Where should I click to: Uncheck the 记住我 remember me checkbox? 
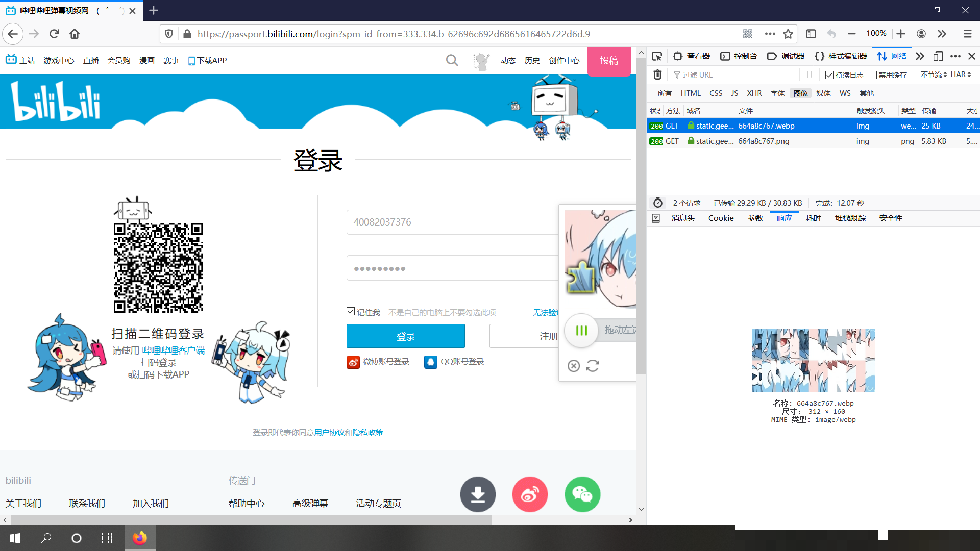pyautogui.click(x=351, y=312)
